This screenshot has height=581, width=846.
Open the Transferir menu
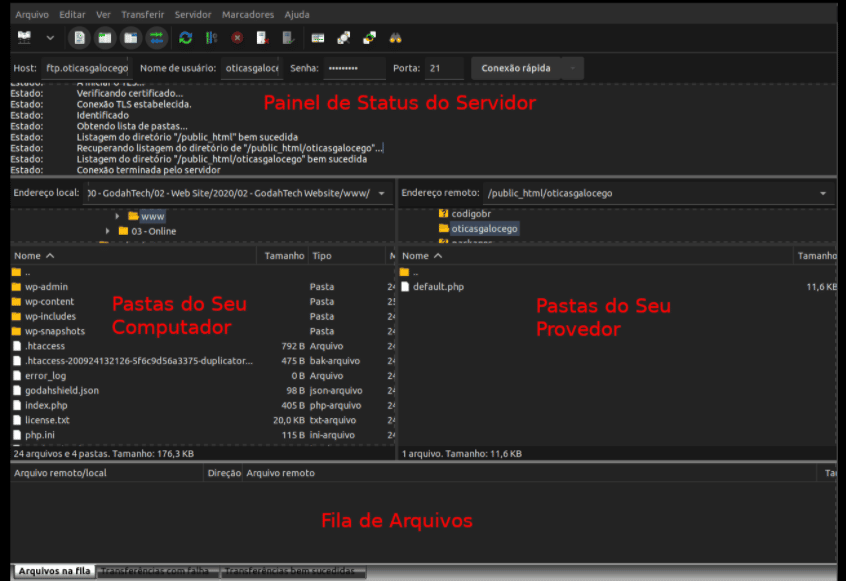point(142,15)
